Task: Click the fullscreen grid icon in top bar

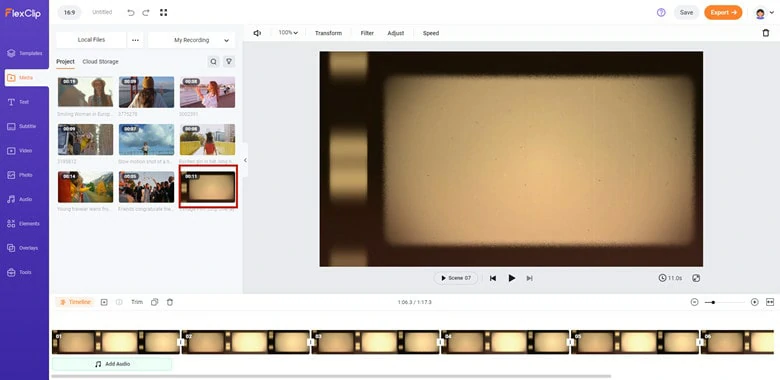Action: [163, 12]
